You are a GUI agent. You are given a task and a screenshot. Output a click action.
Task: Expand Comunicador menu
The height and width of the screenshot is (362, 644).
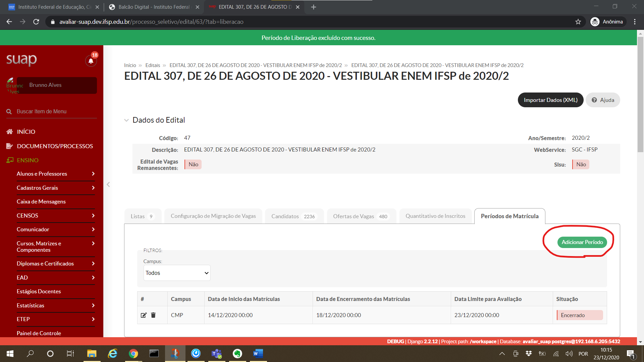click(x=56, y=229)
